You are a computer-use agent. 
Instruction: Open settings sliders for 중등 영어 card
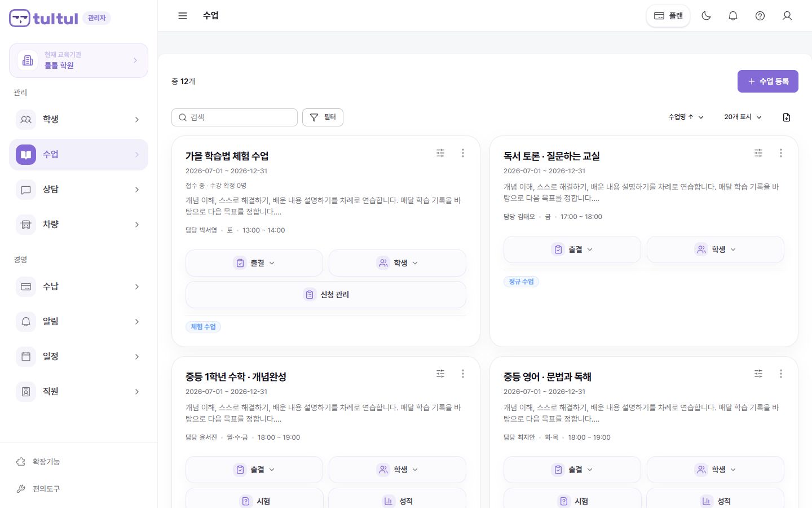click(758, 374)
